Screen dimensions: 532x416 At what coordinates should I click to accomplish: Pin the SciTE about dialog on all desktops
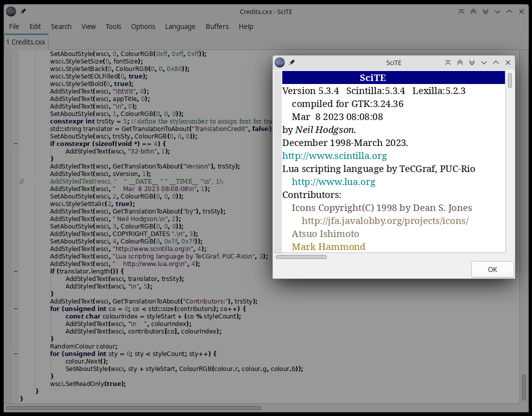point(292,62)
